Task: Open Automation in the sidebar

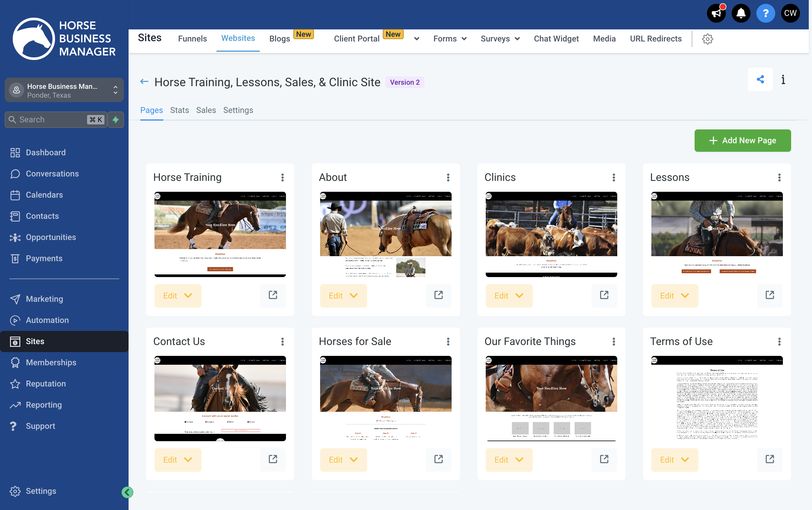Action: pyautogui.click(x=47, y=320)
